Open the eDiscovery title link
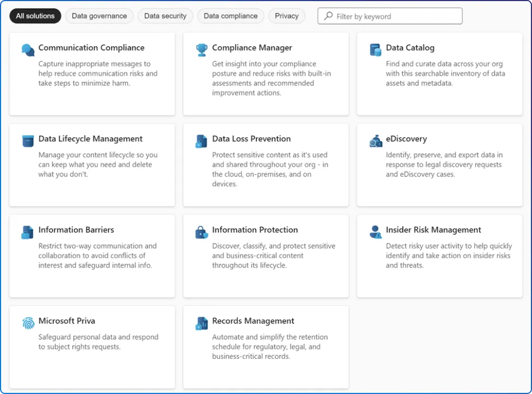 point(406,139)
